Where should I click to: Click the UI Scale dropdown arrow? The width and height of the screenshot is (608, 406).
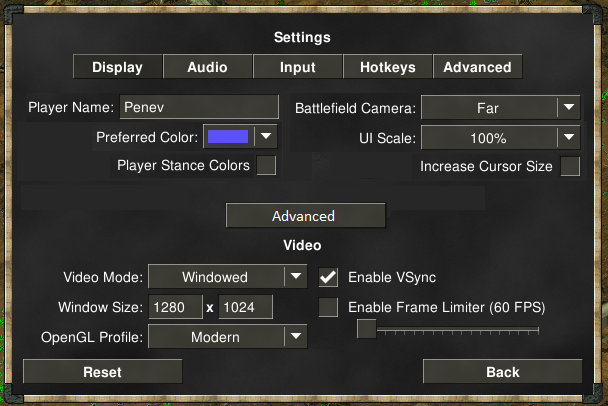point(569,137)
